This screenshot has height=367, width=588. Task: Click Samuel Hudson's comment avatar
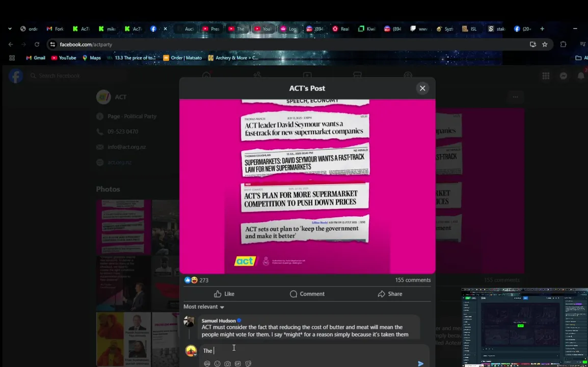click(189, 322)
